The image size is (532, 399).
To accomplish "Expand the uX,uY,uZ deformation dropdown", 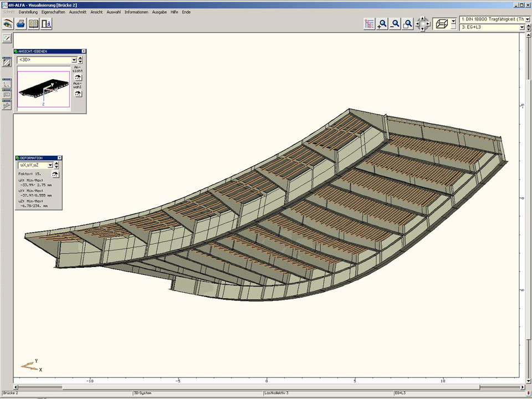I will tap(50, 165).
